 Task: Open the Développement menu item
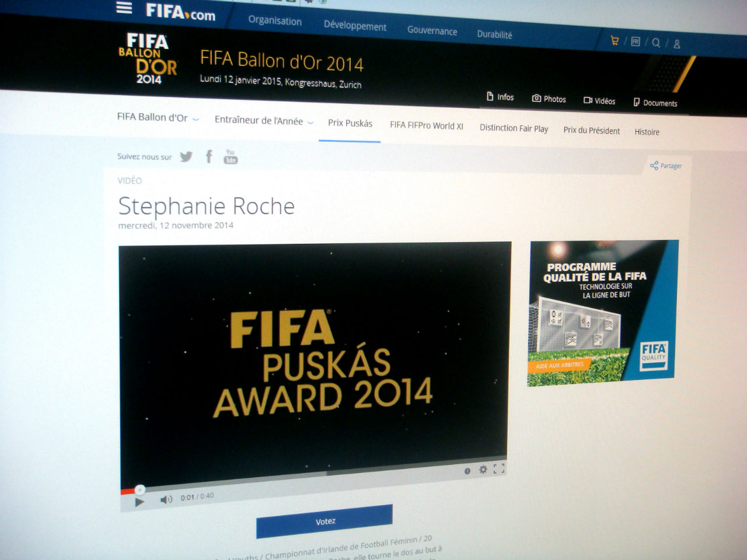coord(355,26)
